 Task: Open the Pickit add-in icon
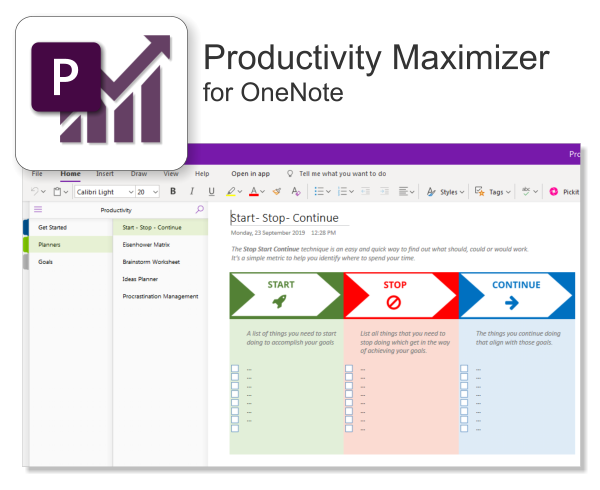[554, 192]
